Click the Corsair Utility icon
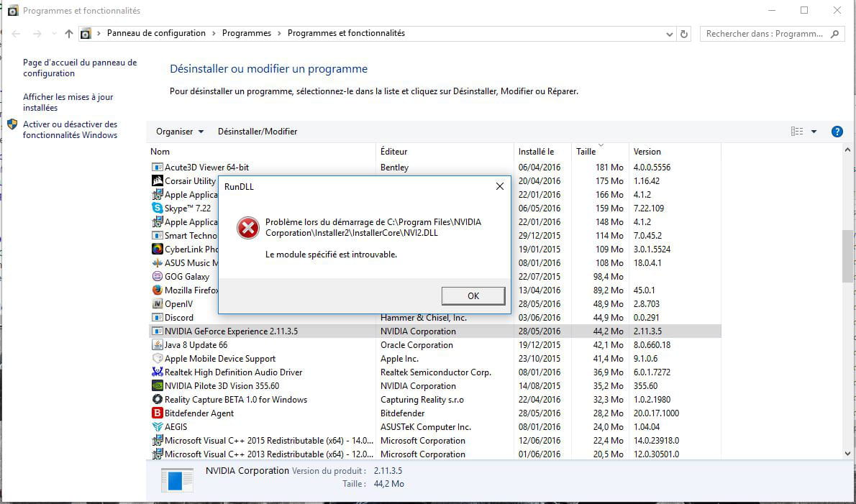 [158, 180]
